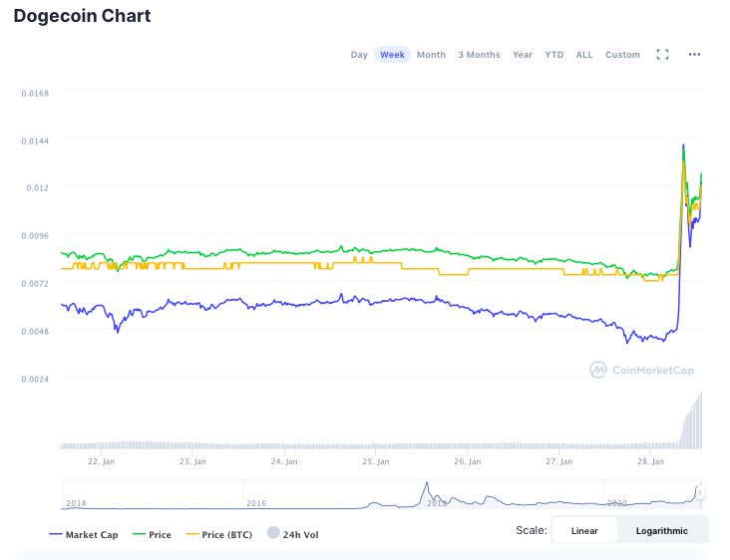Open fullscreen chart view icon

tap(662, 55)
